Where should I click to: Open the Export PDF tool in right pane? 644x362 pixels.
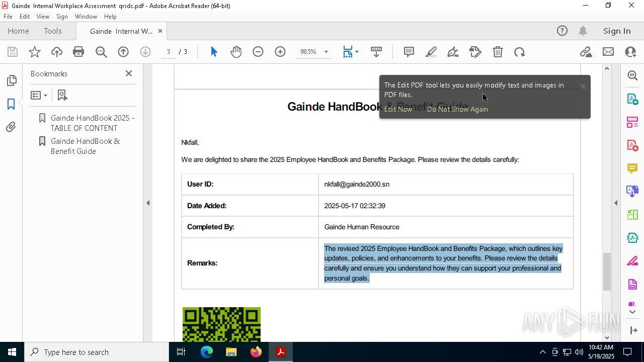tap(632, 99)
